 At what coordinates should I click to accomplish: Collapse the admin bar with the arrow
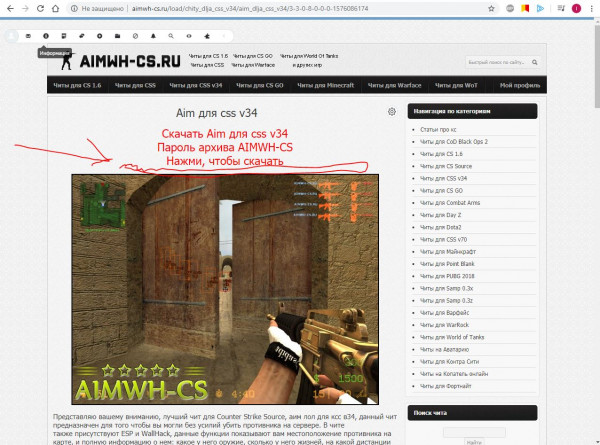(x=224, y=36)
